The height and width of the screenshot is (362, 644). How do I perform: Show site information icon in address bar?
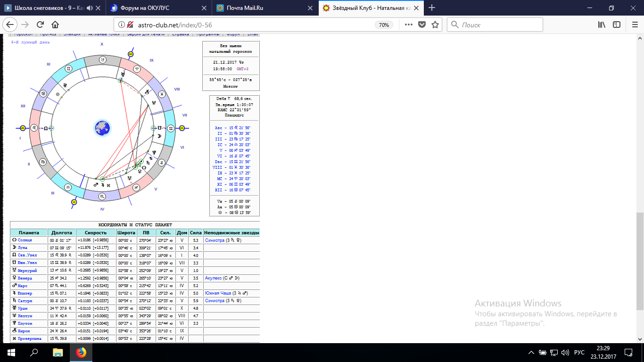click(x=121, y=25)
